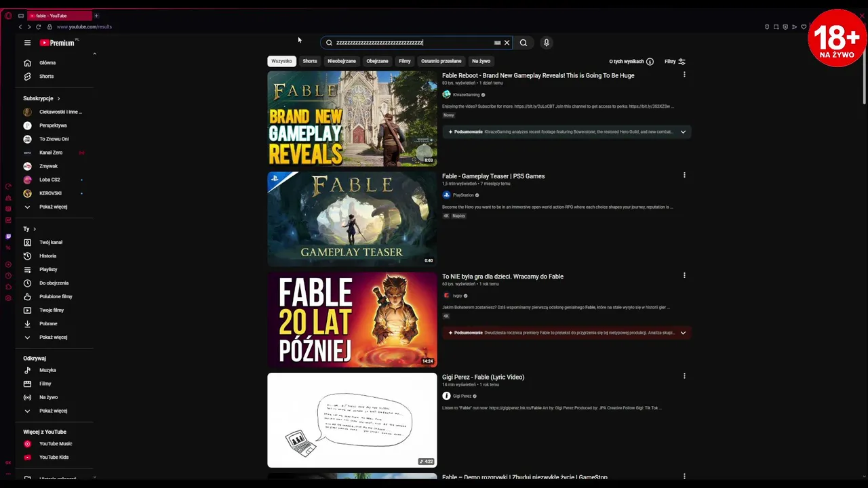This screenshot has height=488, width=868.
Task: Play the Fable 20 lat później thumbnail
Action: [352, 319]
